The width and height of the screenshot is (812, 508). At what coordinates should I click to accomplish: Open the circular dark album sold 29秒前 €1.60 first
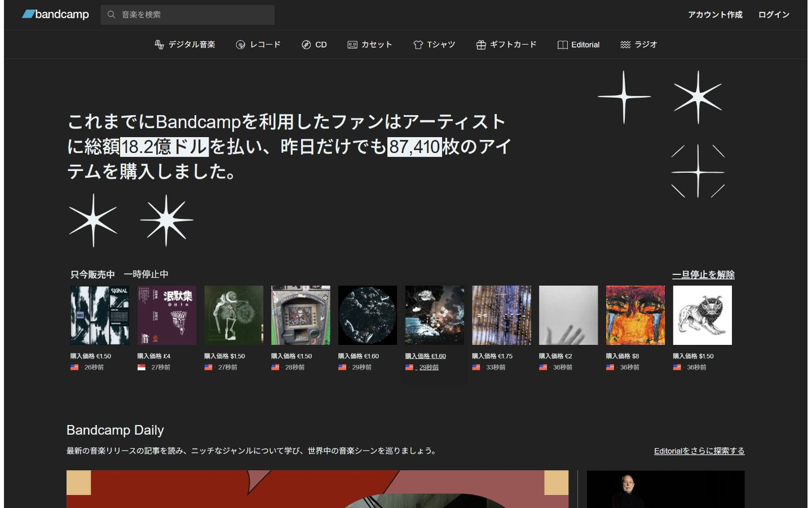point(368,315)
